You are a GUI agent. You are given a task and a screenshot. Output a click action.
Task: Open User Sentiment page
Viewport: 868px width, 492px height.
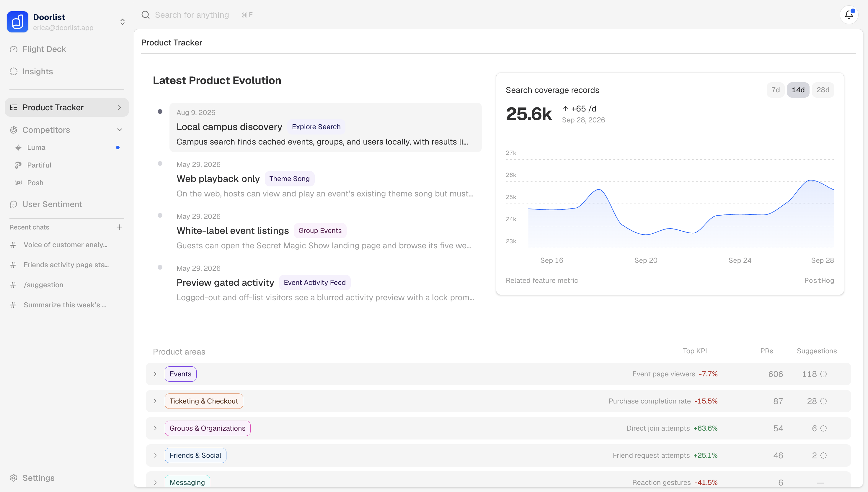tap(67, 204)
